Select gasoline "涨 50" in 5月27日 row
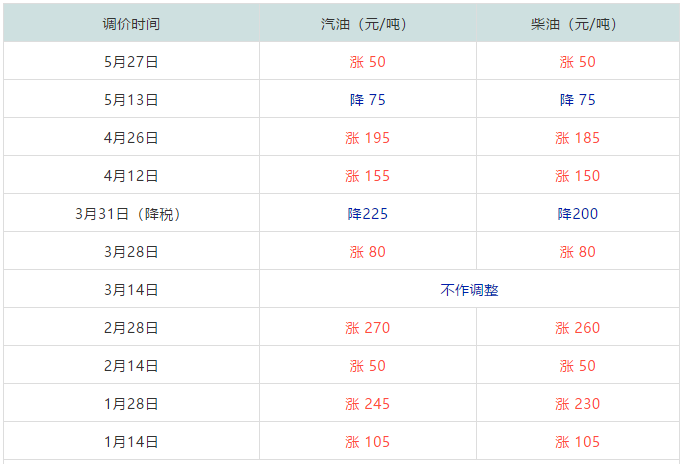Viewport: 684px width, 464px height. (x=368, y=61)
